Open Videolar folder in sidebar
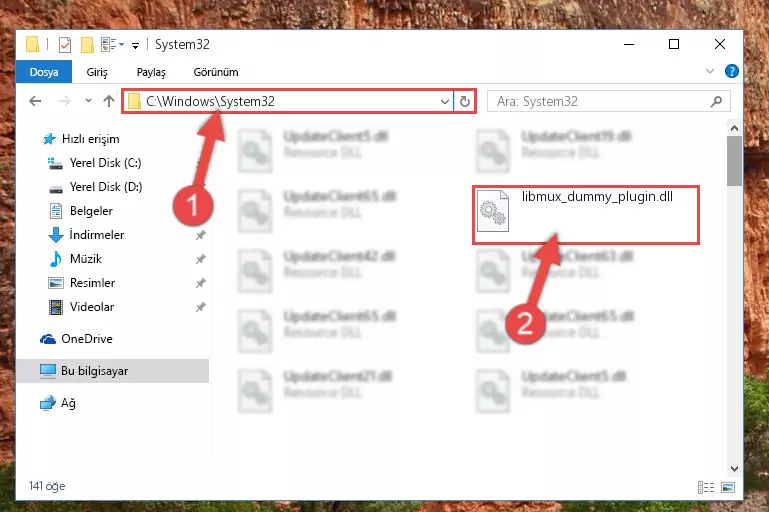769x512 pixels. point(81,307)
